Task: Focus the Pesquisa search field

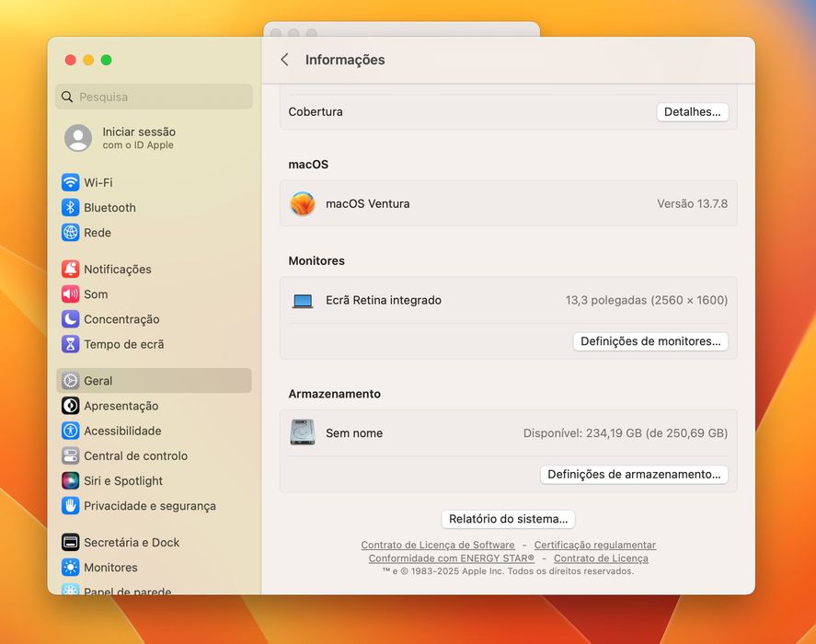Action: pyautogui.click(x=154, y=97)
